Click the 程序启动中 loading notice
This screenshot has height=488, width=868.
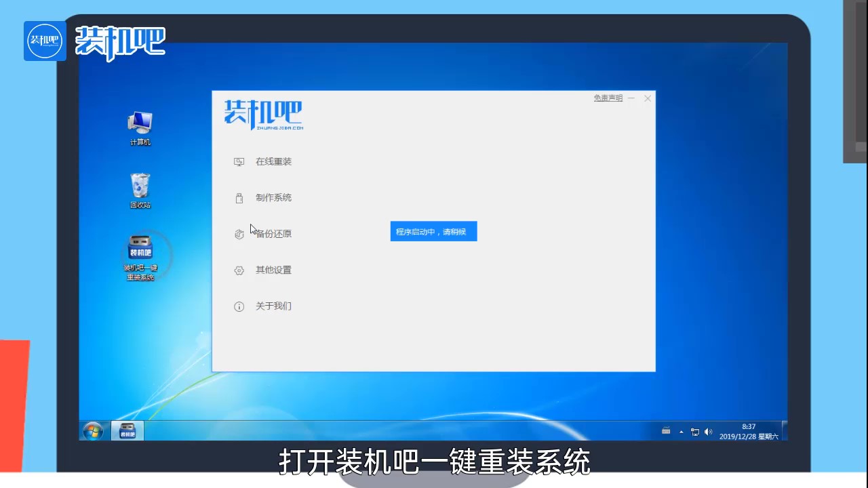[x=433, y=231]
